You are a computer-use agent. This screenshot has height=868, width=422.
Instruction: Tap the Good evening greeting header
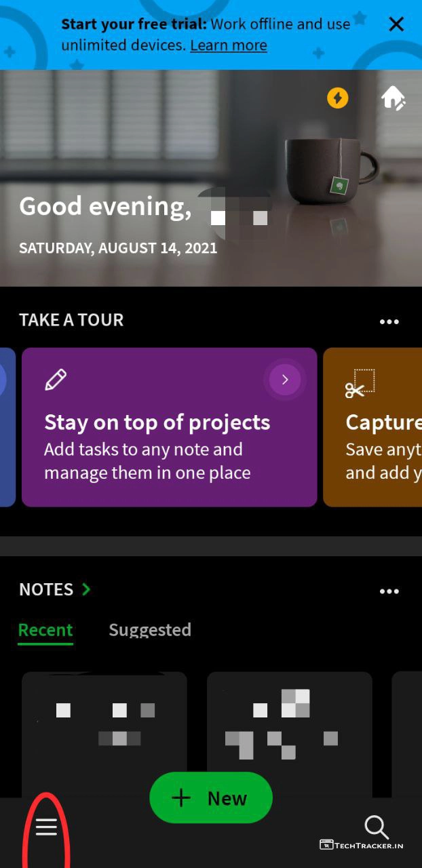pyautogui.click(x=105, y=207)
